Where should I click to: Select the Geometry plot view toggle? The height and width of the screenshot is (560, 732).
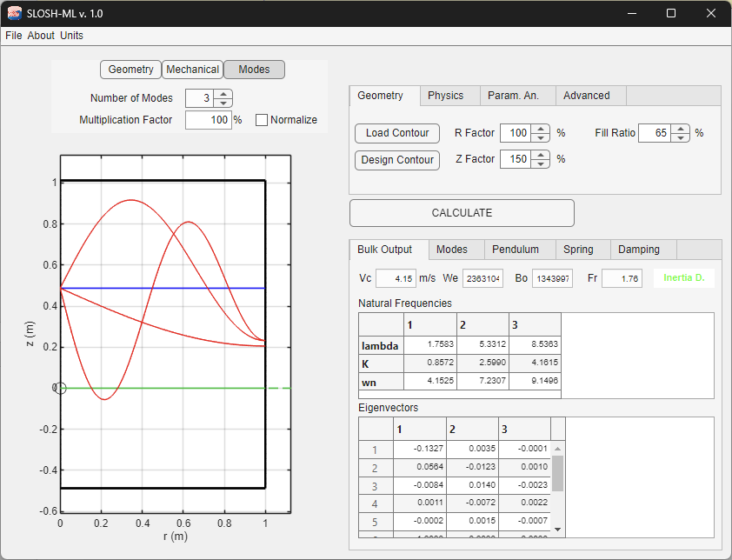pos(130,69)
